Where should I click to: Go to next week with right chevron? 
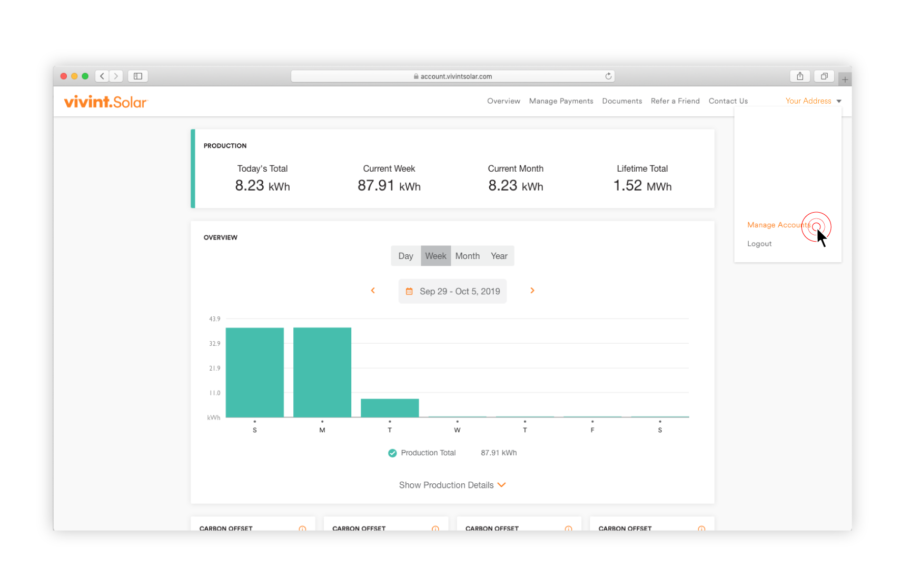click(x=532, y=291)
